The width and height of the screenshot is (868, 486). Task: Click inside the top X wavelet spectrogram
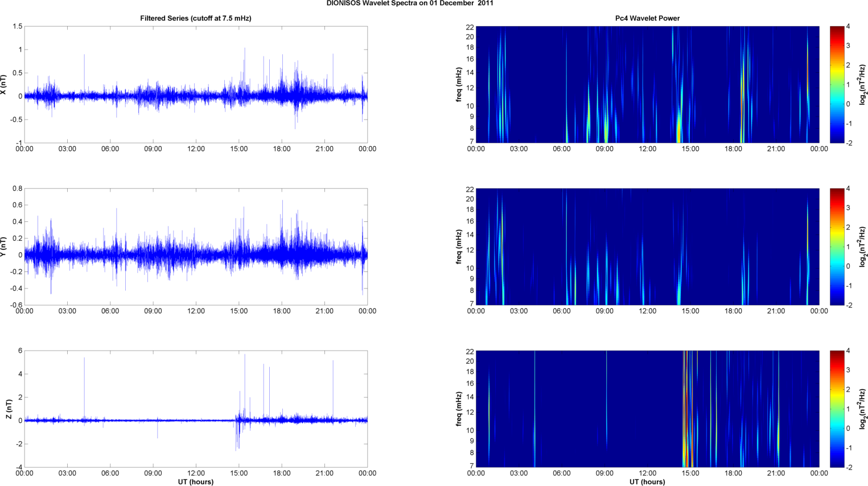click(x=647, y=85)
